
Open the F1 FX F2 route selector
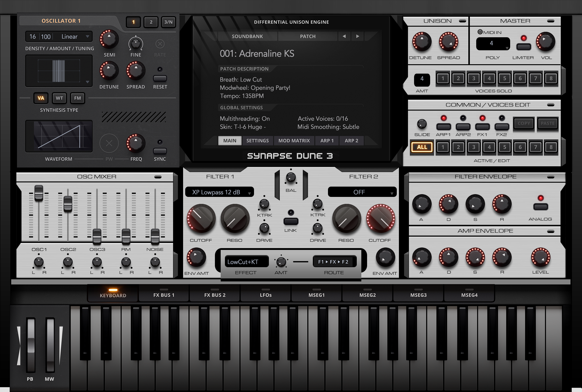[x=334, y=262]
